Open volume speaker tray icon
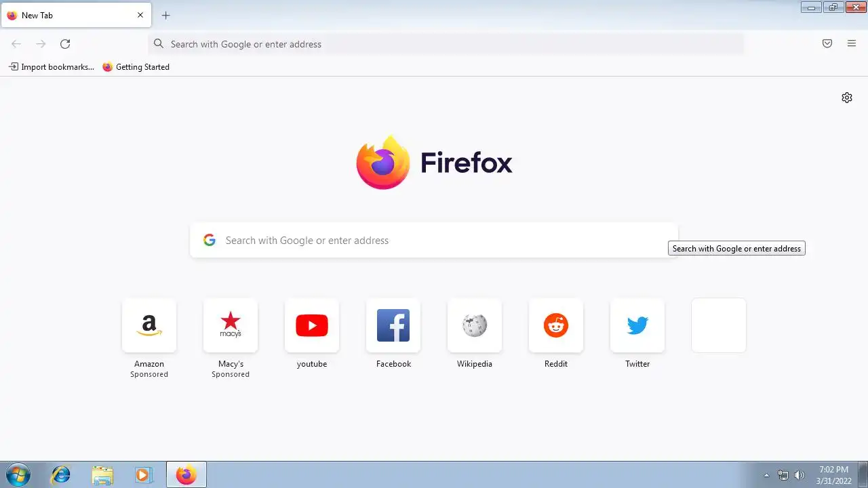 (x=800, y=475)
